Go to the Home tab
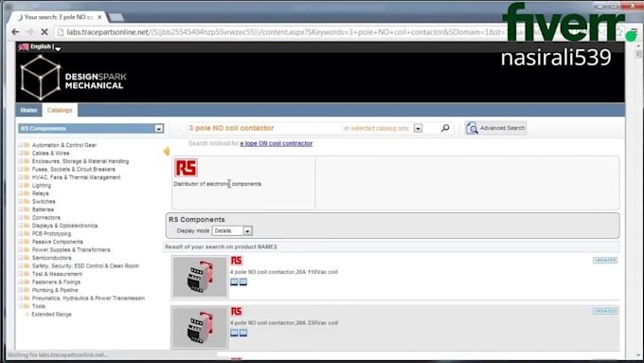This screenshot has height=363, width=644. pyautogui.click(x=28, y=110)
